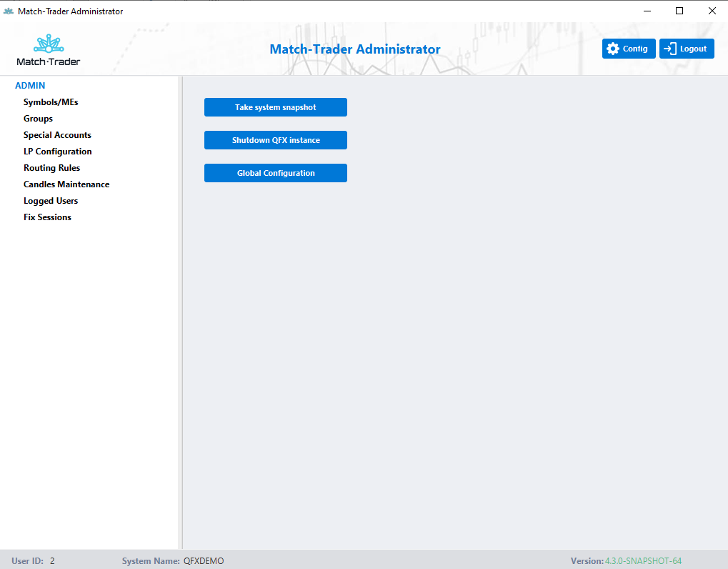Click the Match-Trader Administrator header title
Image resolution: width=728 pixels, height=569 pixels.
click(x=355, y=49)
